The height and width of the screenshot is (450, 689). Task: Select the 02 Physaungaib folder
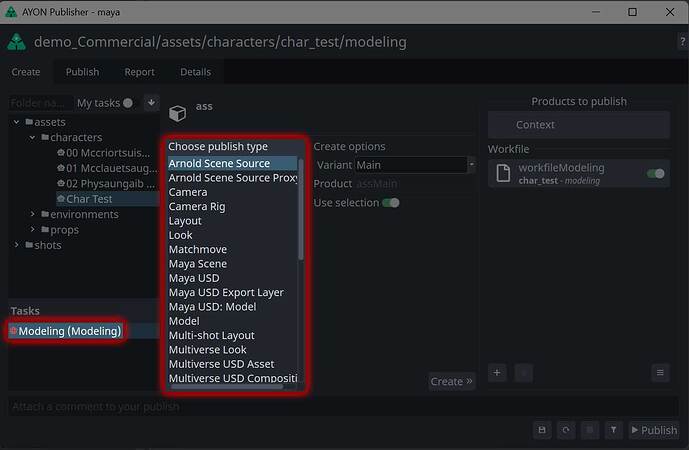pos(106,184)
